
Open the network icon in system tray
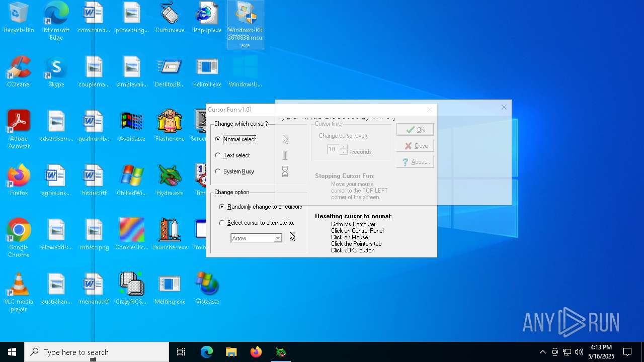pyautogui.click(x=567, y=352)
